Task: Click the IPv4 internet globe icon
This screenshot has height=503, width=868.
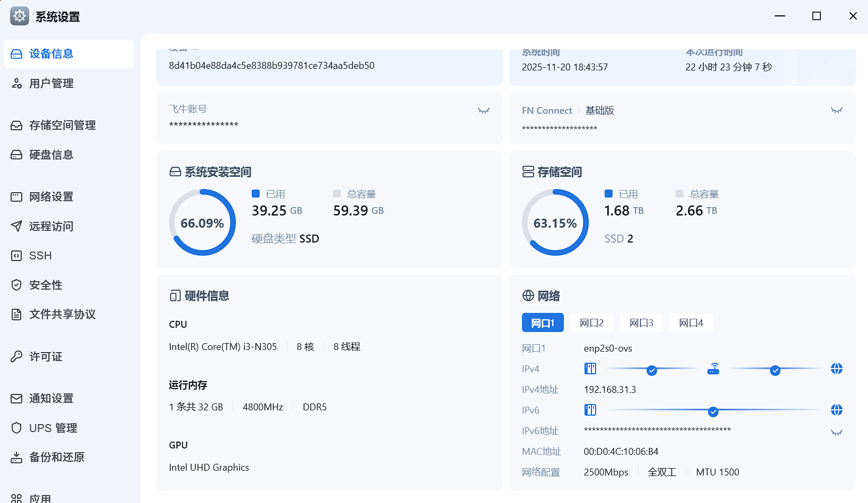Action: (837, 369)
